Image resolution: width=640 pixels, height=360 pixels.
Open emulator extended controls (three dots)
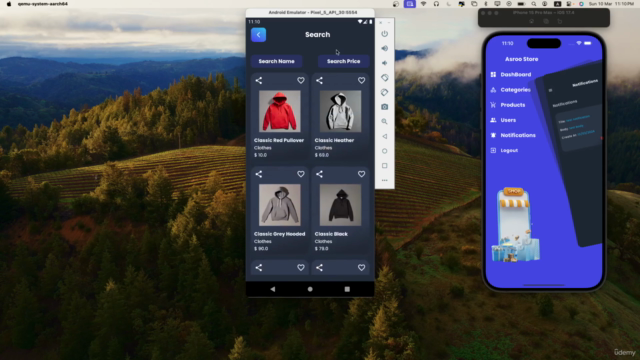click(x=384, y=180)
